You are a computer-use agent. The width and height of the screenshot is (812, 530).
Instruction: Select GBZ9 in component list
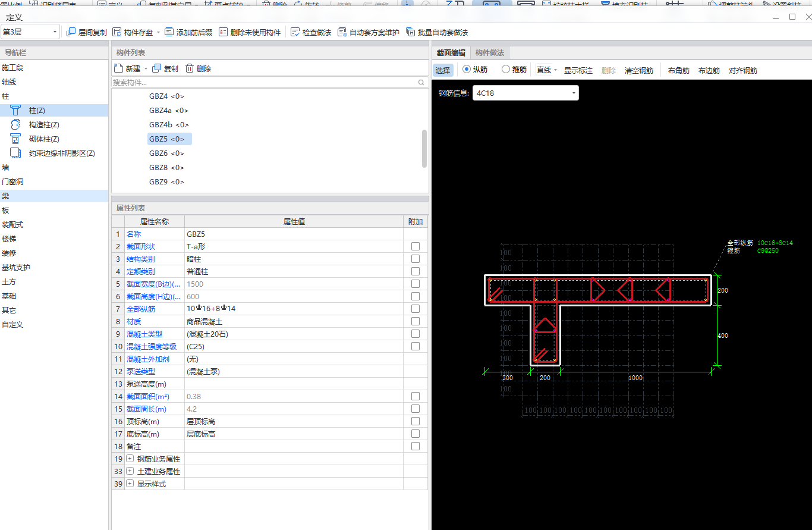point(166,182)
